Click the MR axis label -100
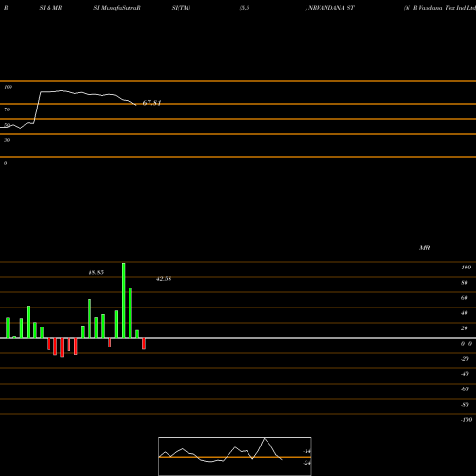Image resolution: width=476 pixels, height=476 pixels. tap(466, 420)
